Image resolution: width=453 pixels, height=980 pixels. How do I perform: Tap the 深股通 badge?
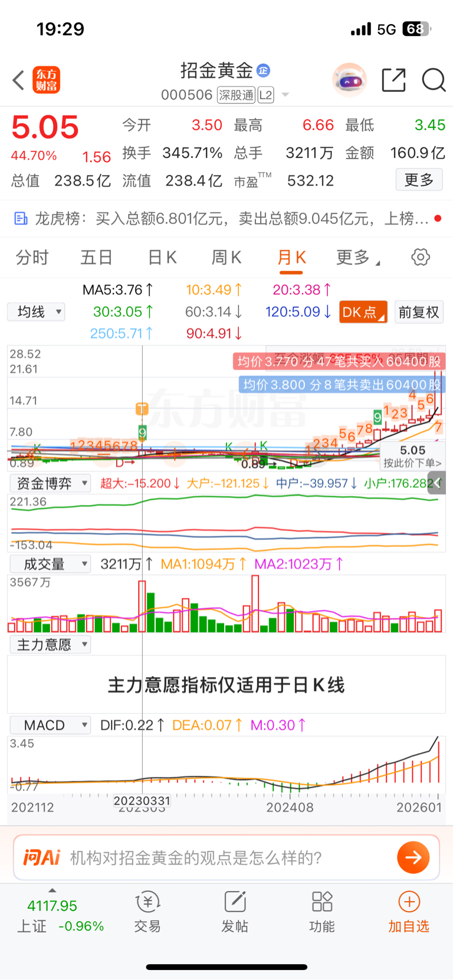tap(236, 95)
